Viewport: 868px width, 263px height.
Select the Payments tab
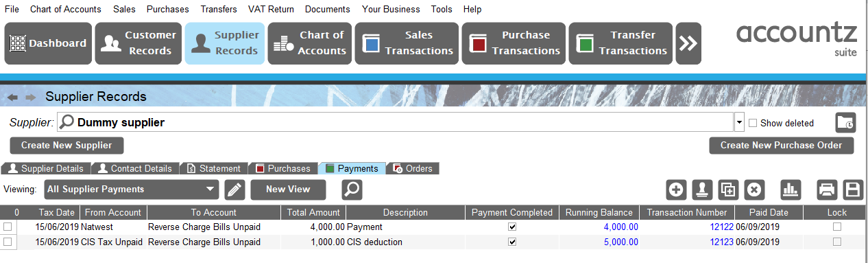point(352,168)
